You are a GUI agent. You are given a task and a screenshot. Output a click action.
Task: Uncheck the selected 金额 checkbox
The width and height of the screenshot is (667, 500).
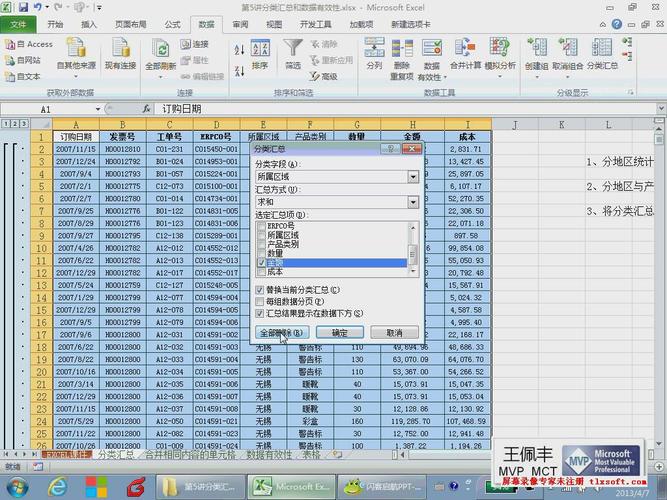262,263
